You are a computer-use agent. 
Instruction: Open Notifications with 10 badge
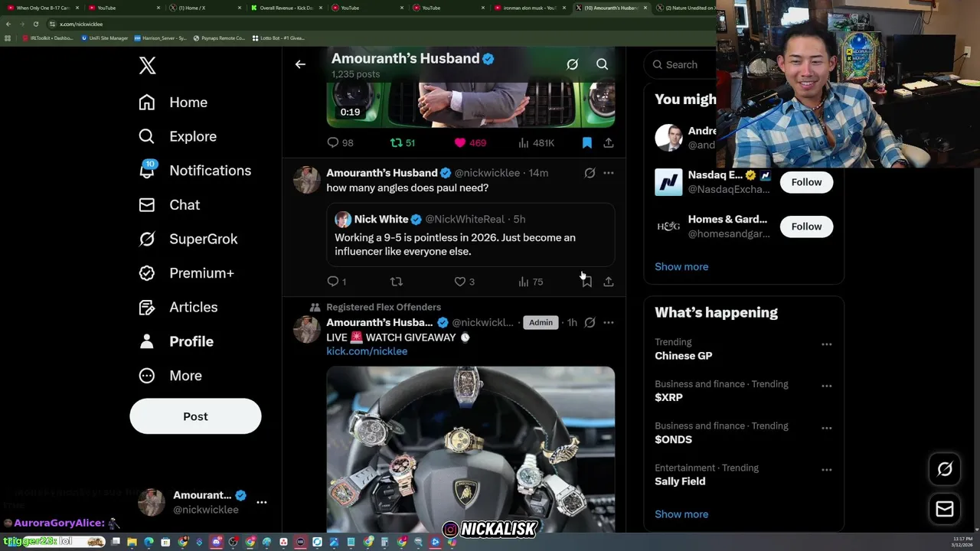pos(194,170)
